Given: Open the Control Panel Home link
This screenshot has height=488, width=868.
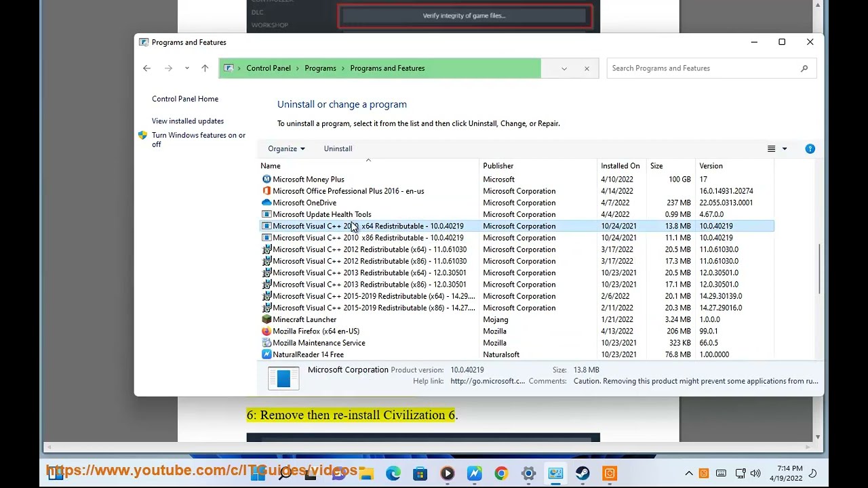Looking at the screenshot, I should pyautogui.click(x=185, y=99).
